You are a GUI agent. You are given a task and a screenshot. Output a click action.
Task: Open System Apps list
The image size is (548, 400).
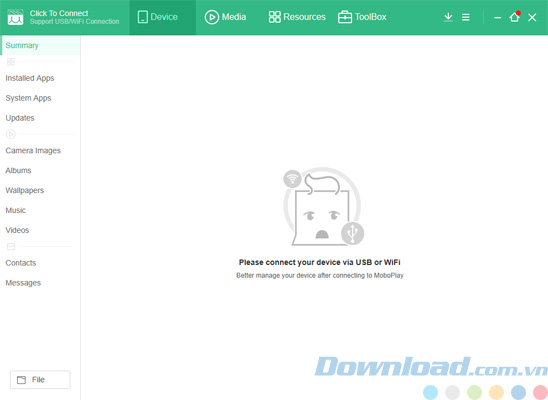coord(28,98)
